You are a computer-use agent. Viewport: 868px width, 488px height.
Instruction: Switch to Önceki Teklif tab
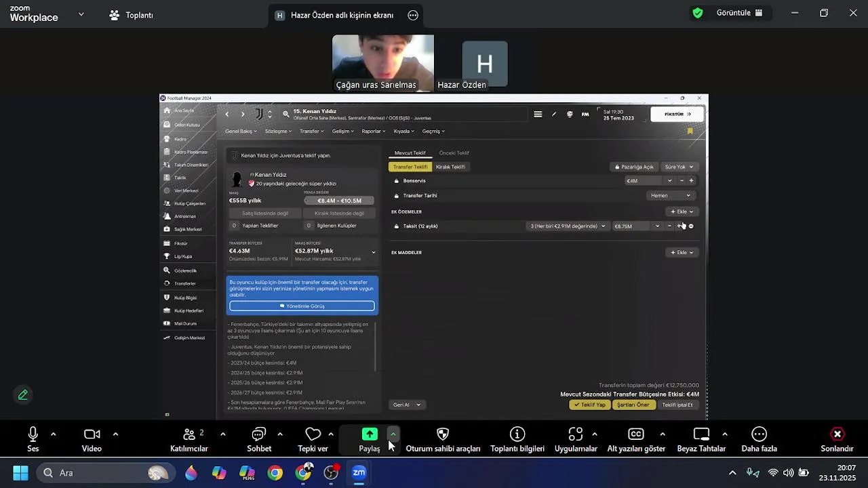pos(454,153)
